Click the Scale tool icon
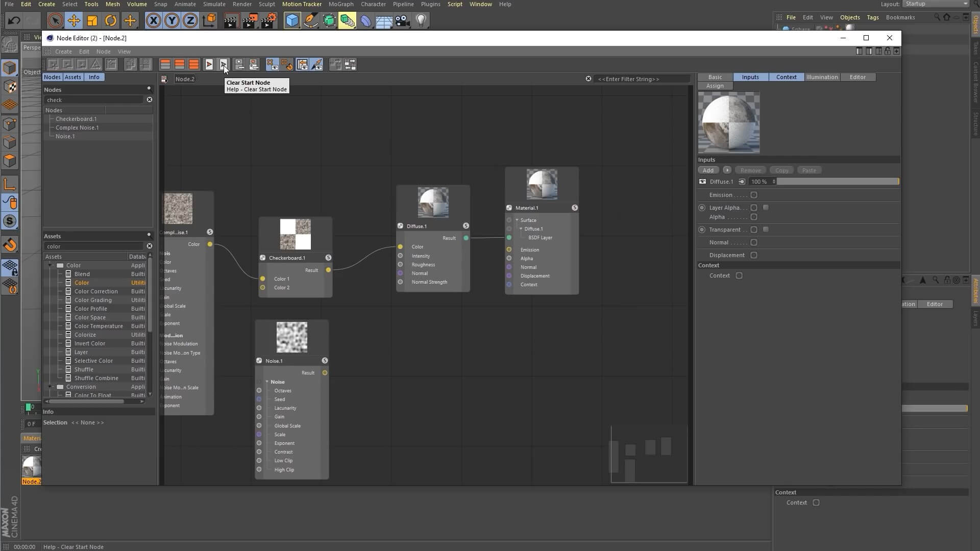Screen dimensions: 980x551 tap(92, 21)
